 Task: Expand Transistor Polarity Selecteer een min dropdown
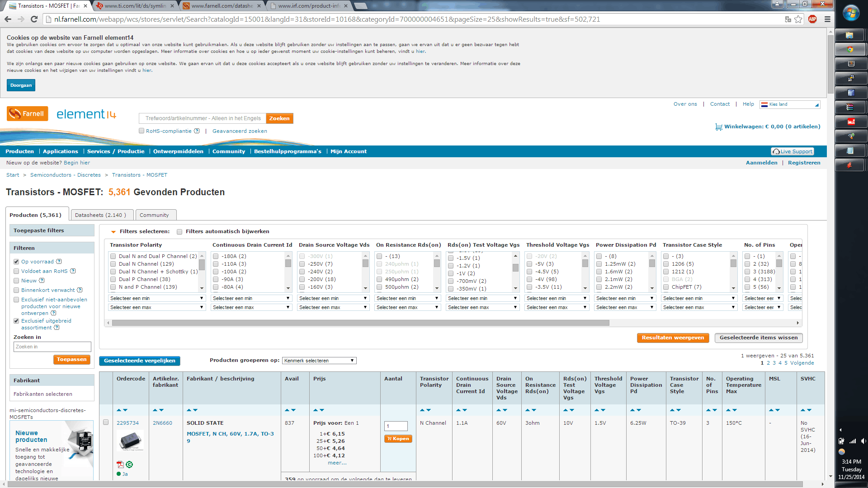pyautogui.click(x=156, y=298)
